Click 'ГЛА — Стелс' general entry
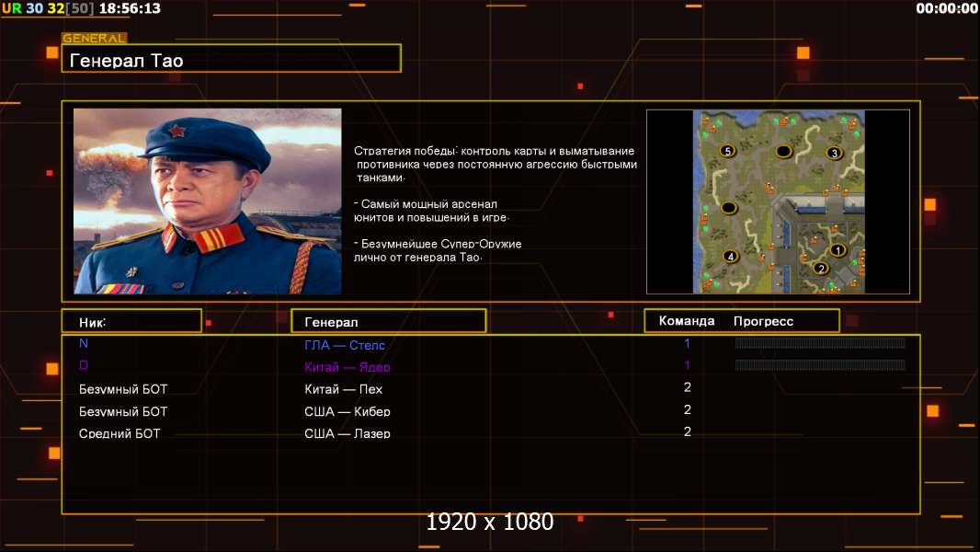This screenshot has width=980, height=552. (345, 345)
